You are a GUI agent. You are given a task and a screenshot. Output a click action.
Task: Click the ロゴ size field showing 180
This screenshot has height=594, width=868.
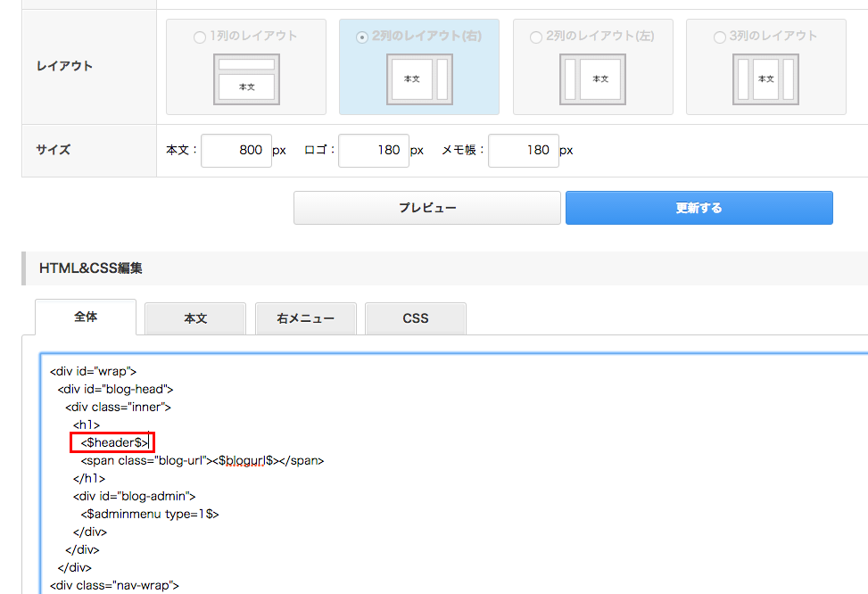(x=374, y=150)
